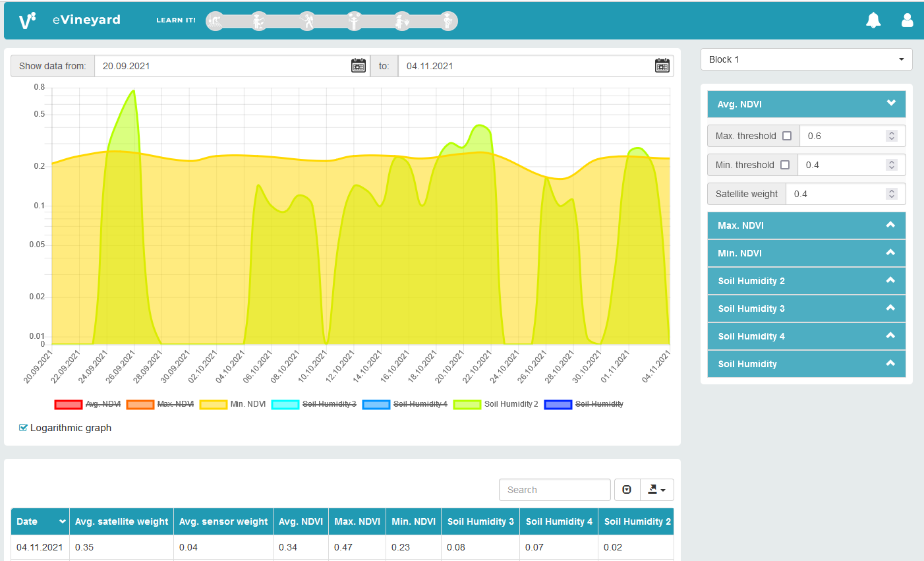This screenshot has height=561, width=924.
Task: Expand the Soil Humidity 2 panel
Action: [807, 281]
